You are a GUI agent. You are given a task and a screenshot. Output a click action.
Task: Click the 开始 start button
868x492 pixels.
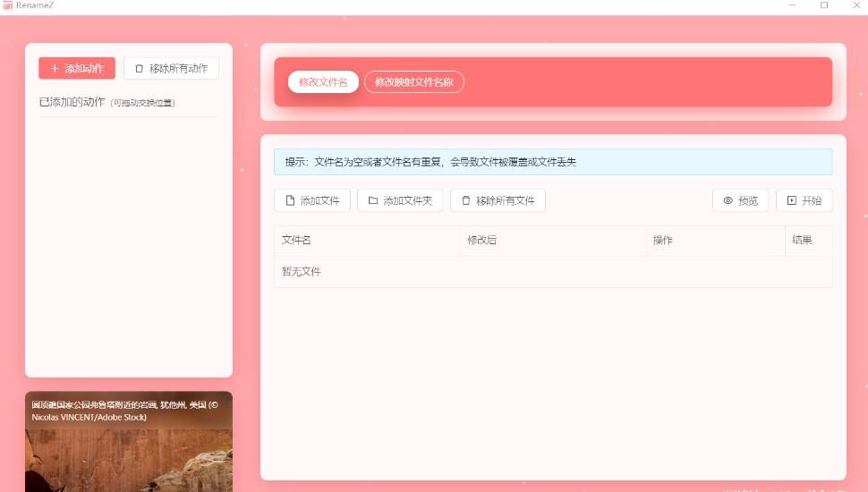point(804,200)
